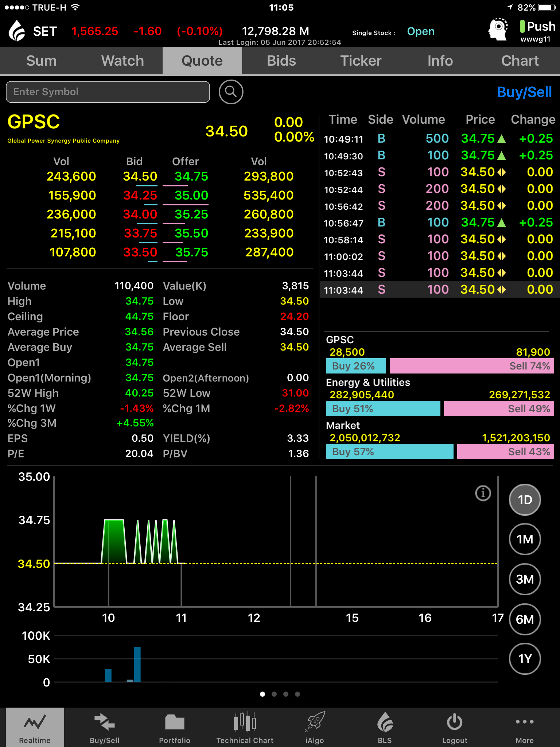Tap the 52W High value 40.25
The height and width of the screenshot is (747, 560).
139,393
